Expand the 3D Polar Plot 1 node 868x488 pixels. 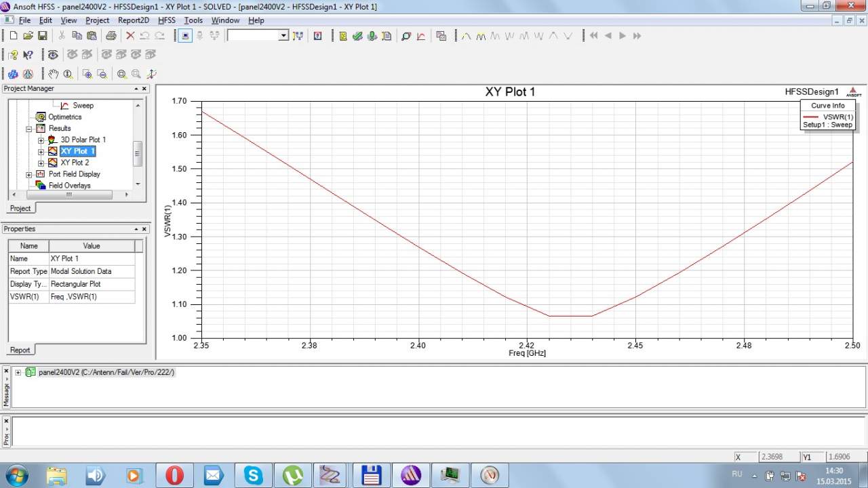point(41,140)
